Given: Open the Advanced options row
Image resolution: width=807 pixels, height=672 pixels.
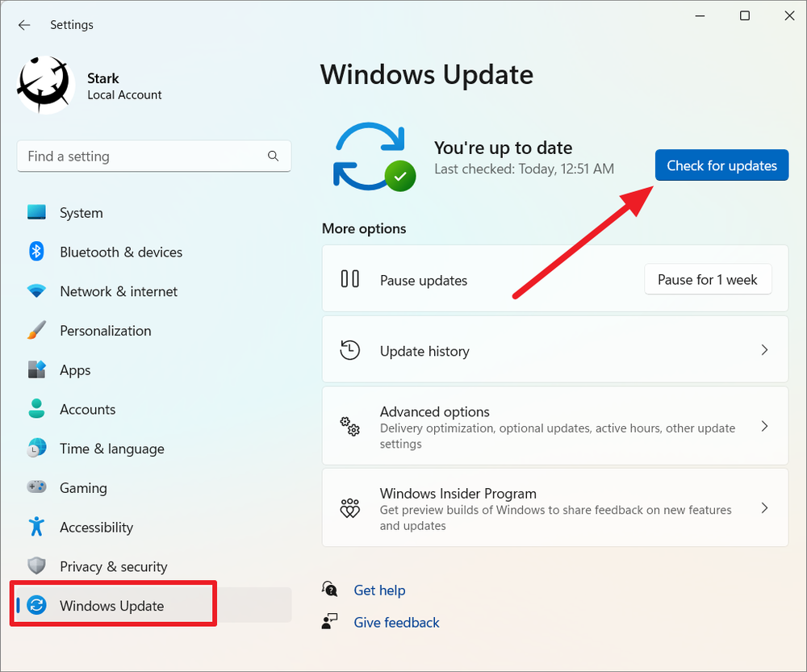Looking at the screenshot, I should click(555, 427).
